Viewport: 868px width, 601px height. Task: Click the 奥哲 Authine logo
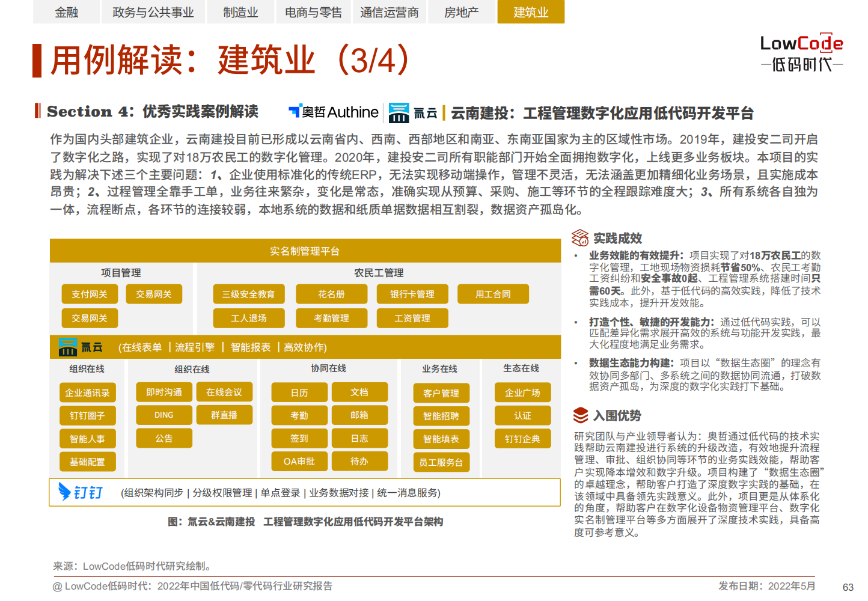point(334,112)
